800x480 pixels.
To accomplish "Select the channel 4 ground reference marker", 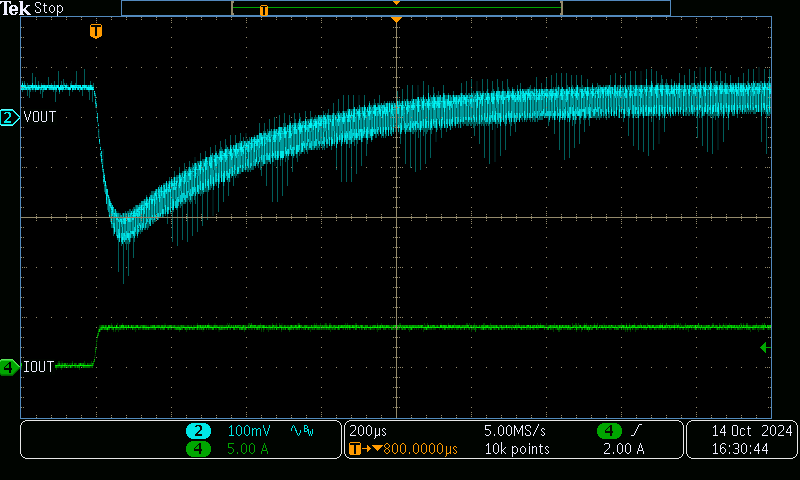I will [9, 367].
